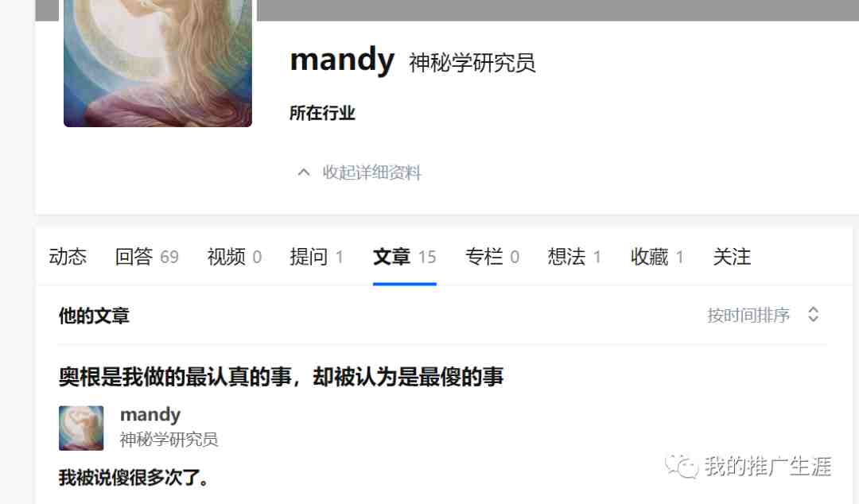
Task: Open the 关注 tab
Action: click(732, 257)
